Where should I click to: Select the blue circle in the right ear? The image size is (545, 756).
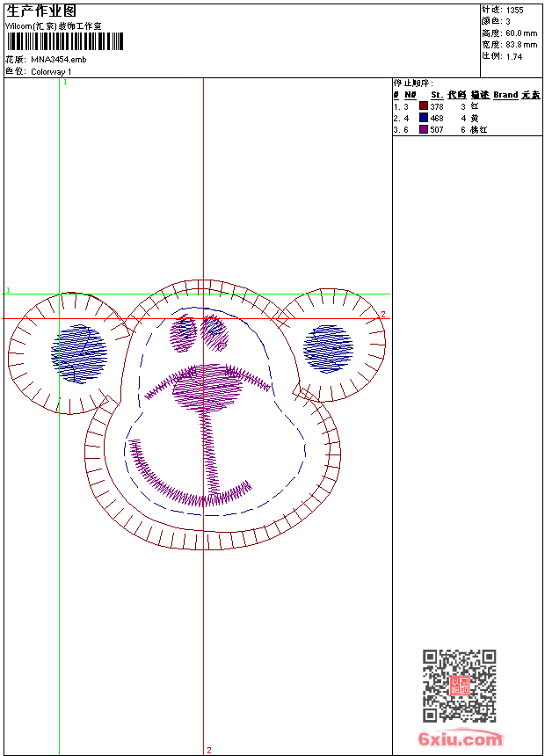[329, 349]
